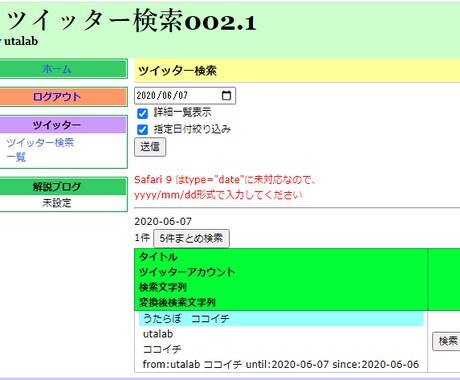Click the 2020-06-07 date text above results

[x=163, y=221]
